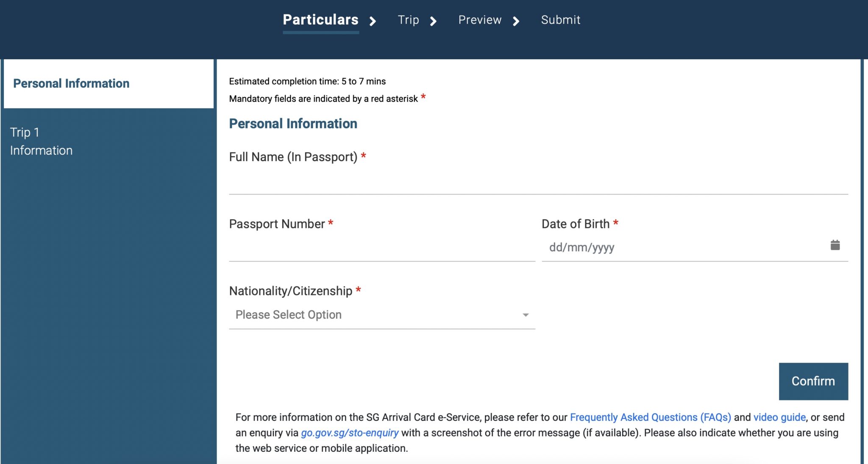The height and width of the screenshot is (464, 868).
Task: Go to the Trip step
Action: point(408,20)
